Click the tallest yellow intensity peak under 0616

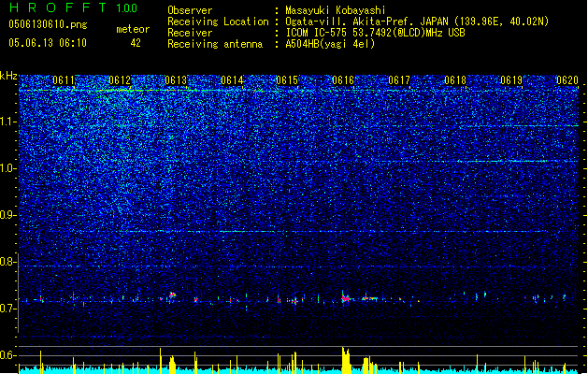345,359
